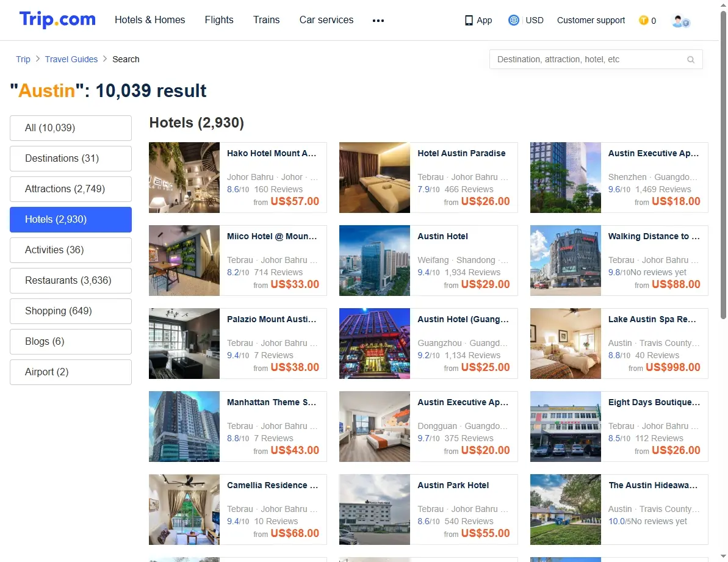The image size is (728, 562).
Task: Click 1,134 Reviews text
Action: 473,356
